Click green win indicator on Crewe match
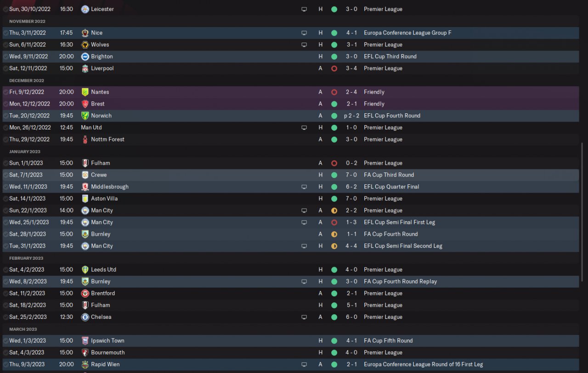 click(334, 175)
